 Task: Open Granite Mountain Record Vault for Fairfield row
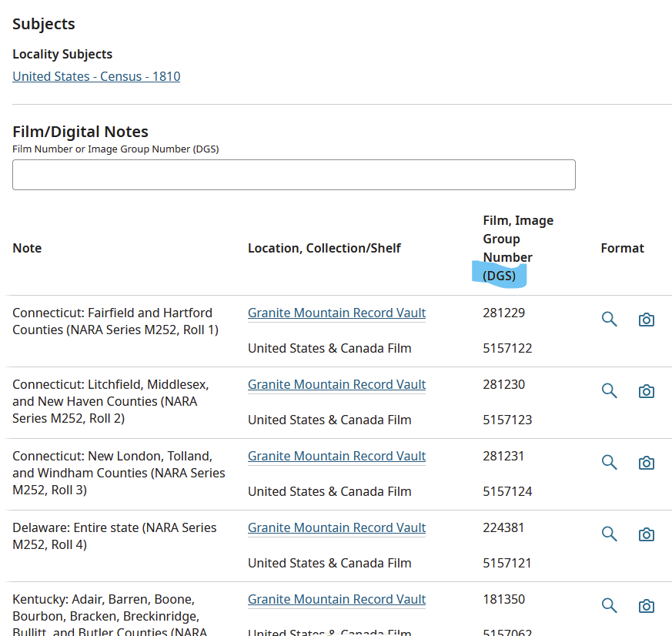337,313
